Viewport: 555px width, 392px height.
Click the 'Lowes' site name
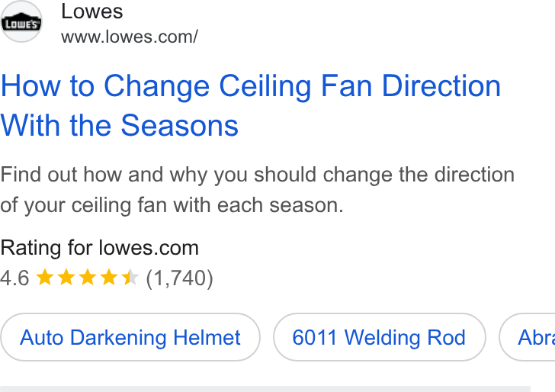(92, 11)
